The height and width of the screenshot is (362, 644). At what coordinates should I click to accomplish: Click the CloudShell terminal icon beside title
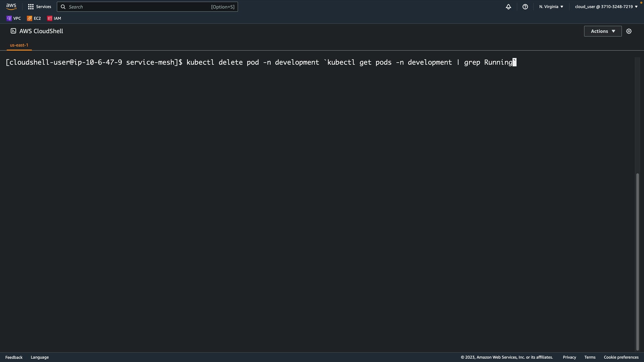pos(13,31)
